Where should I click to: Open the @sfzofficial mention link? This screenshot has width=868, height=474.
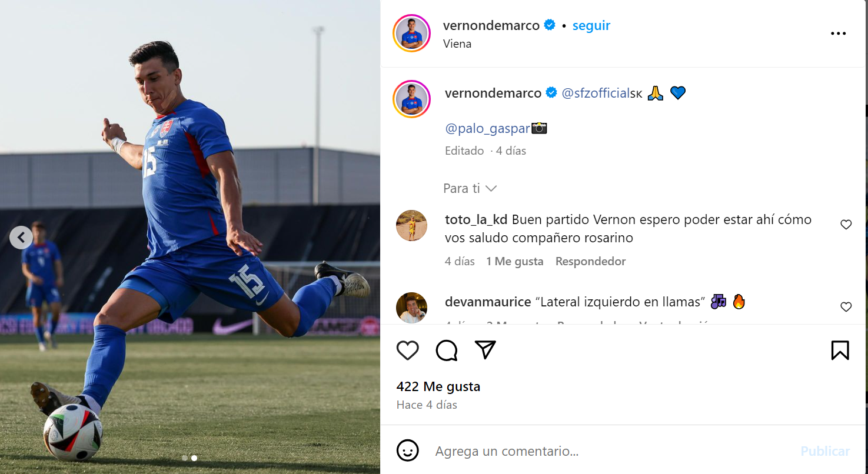click(x=596, y=93)
